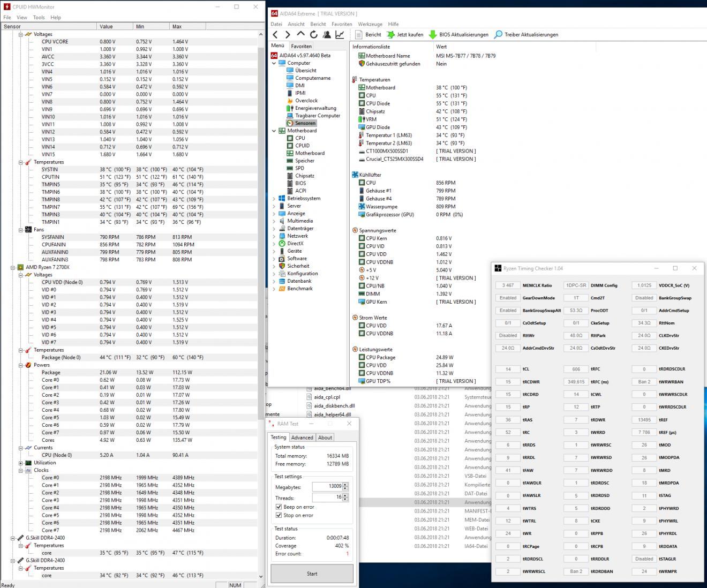
Task: Sort by HWMonitor Value column header
Action: pos(115,26)
